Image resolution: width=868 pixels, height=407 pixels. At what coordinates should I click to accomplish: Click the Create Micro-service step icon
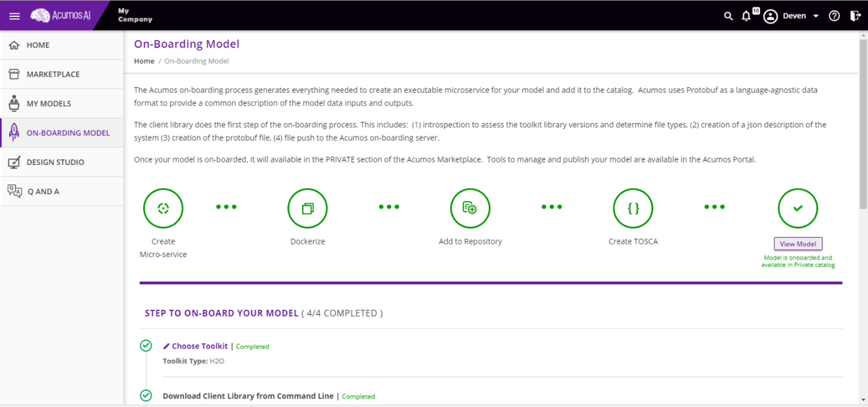click(x=163, y=208)
